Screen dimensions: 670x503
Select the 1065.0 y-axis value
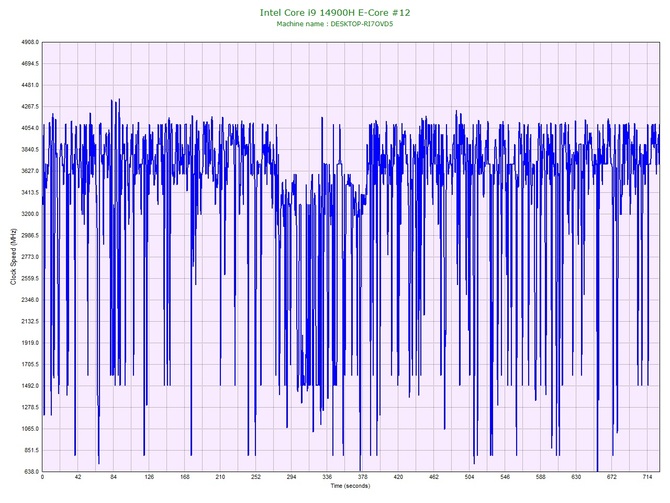[x=30, y=429]
